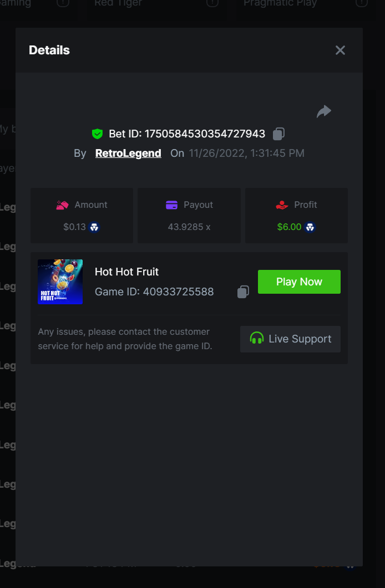Click the purple Payout card icon
The image size is (385, 588).
(171, 204)
